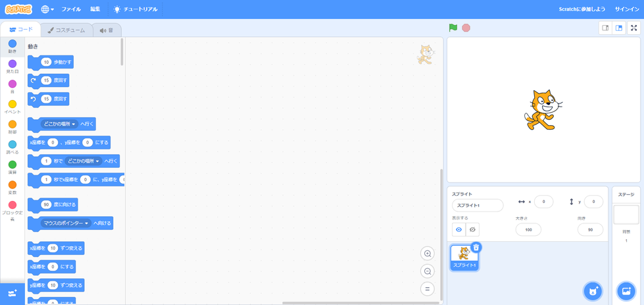Click y座標を 10 ずつ変える block
644x305 pixels.
pos(56,285)
